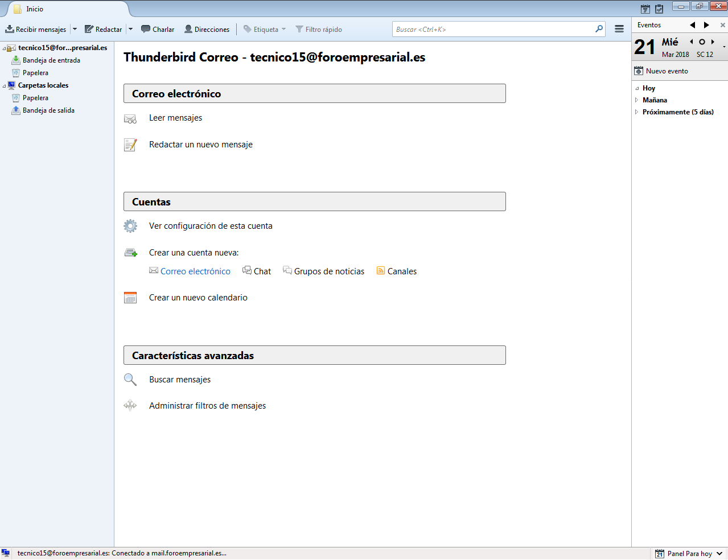This screenshot has width=728, height=560.
Task: Open Buscar mensajes
Action: click(x=180, y=380)
